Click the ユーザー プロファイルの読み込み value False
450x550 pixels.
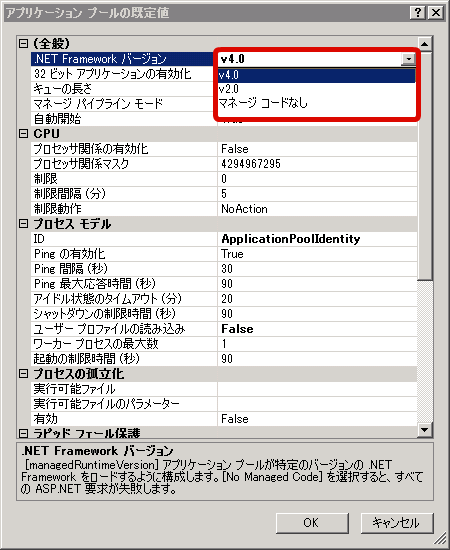click(x=237, y=329)
